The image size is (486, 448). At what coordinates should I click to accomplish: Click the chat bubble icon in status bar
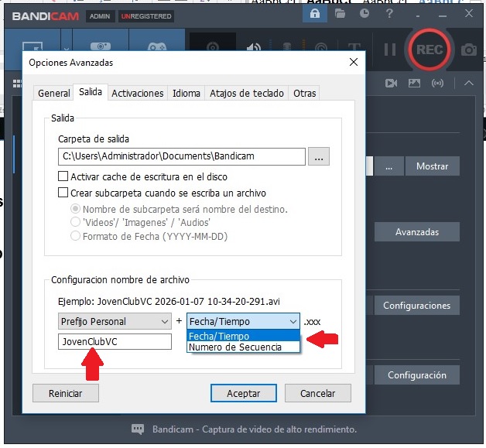click(x=138, y=429)
